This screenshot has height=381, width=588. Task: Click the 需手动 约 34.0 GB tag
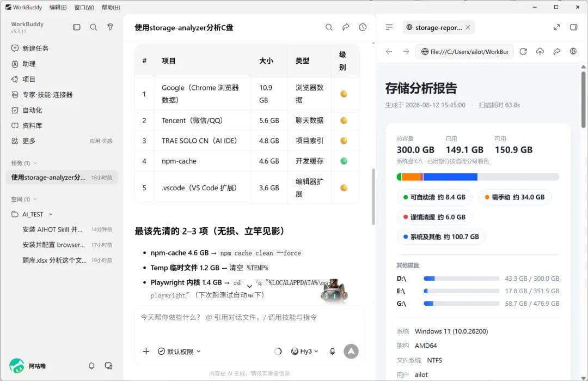pyautogui.click(x=514, y=197)
